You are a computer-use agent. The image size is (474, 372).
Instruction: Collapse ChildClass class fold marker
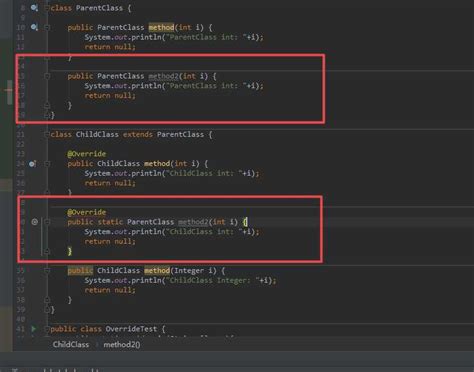click(47, 134)
